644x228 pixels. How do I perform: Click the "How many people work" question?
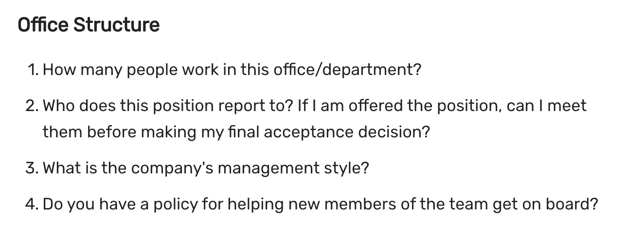coord(232,70)
